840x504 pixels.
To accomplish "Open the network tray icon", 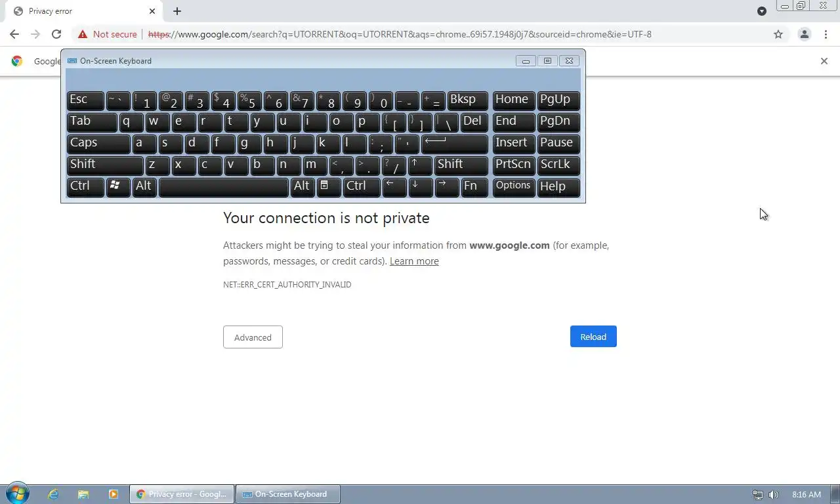I will [x=757, y=495].
